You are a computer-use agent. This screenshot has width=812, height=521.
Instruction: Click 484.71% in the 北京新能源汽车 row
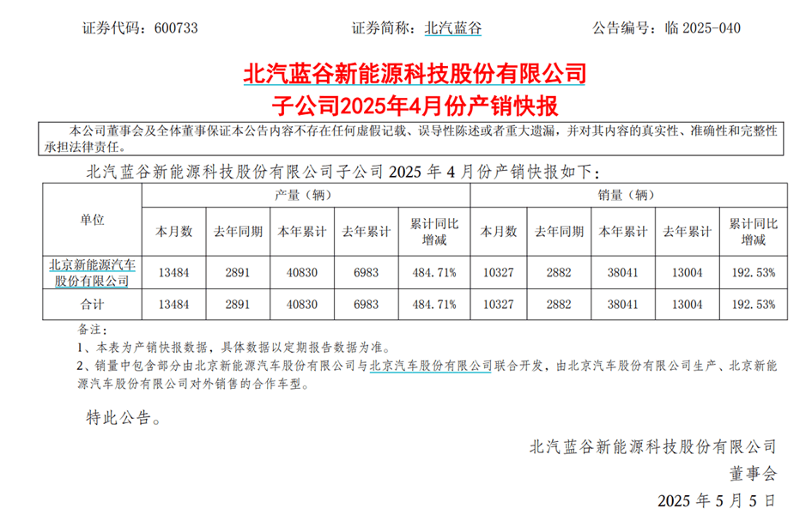tap(434, 273)
